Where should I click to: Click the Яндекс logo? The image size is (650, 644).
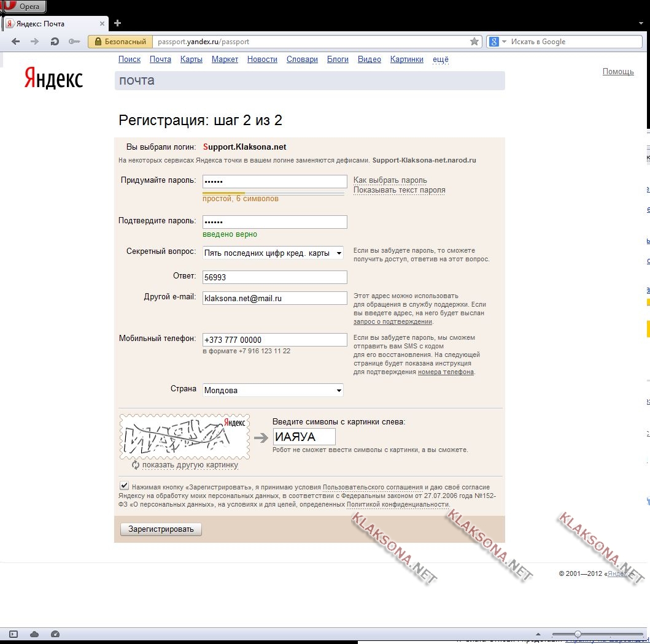53,78
